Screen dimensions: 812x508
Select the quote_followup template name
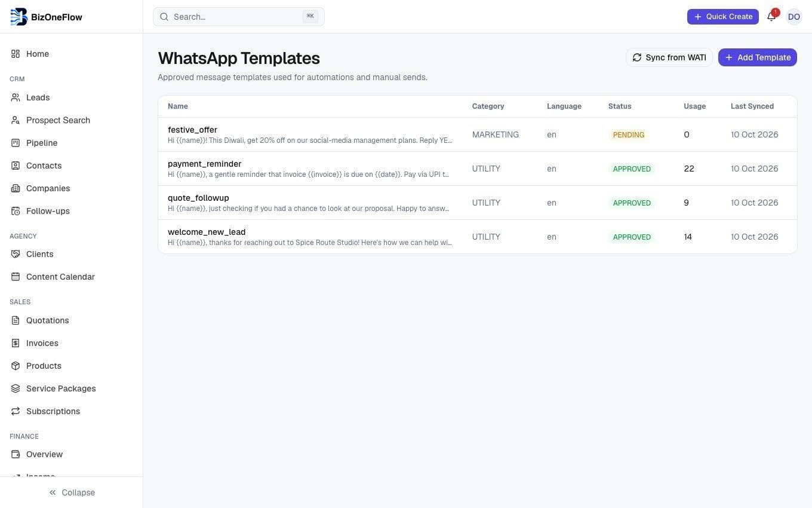(x=198, y=198)
